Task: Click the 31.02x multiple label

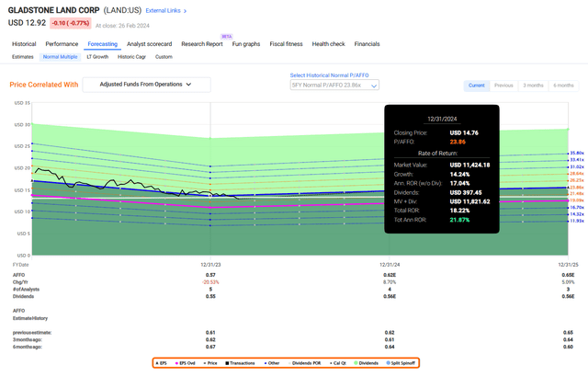Action: [577, 166]
